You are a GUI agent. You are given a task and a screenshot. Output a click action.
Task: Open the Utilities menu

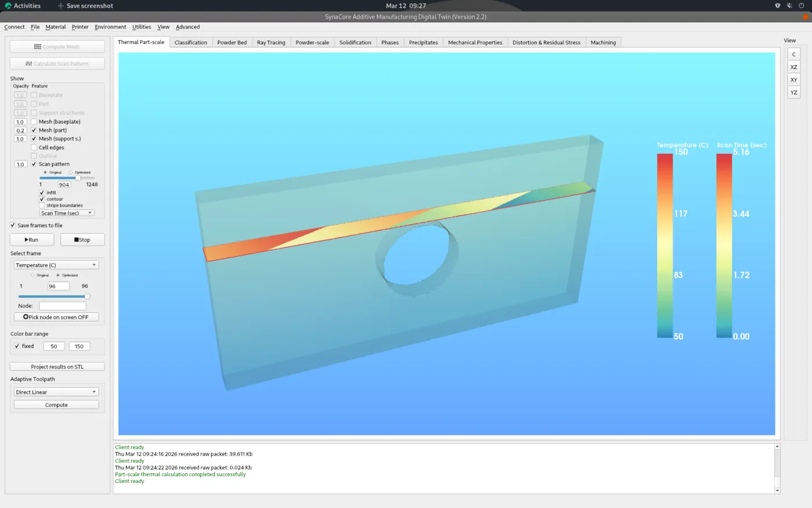[142, 27]
